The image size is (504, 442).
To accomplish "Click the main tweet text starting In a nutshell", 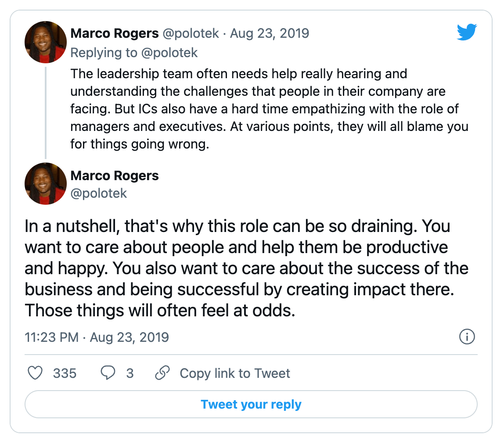I will pos(247,268).
